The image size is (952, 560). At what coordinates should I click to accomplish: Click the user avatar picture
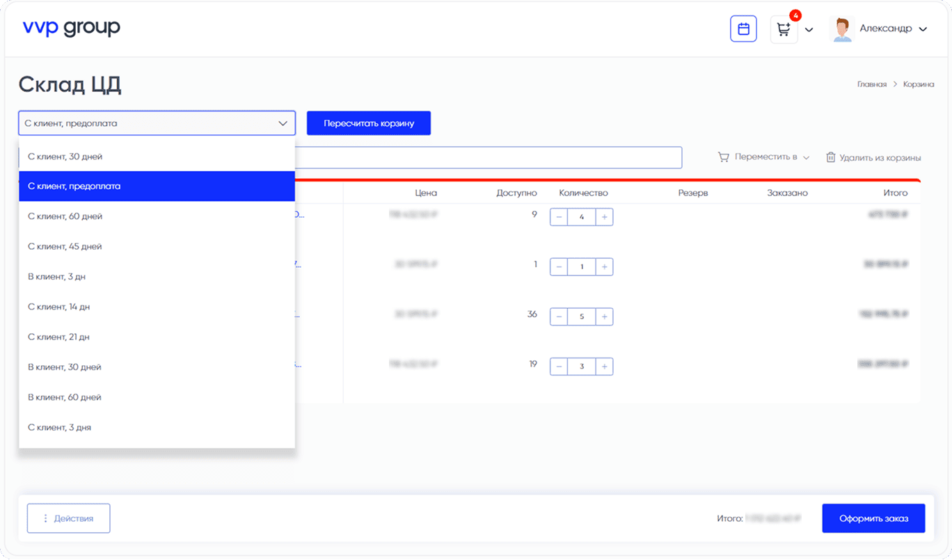tap(842, 29)
